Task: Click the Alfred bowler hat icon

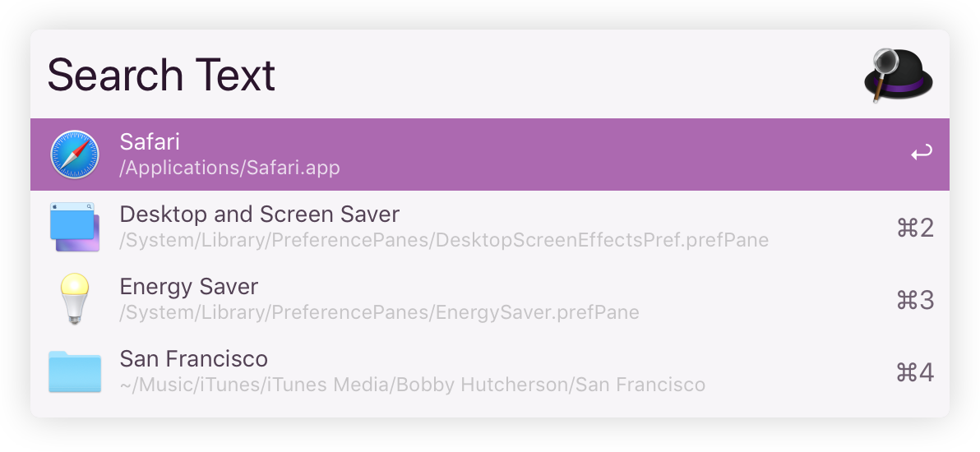Action: tap(898, 75)
